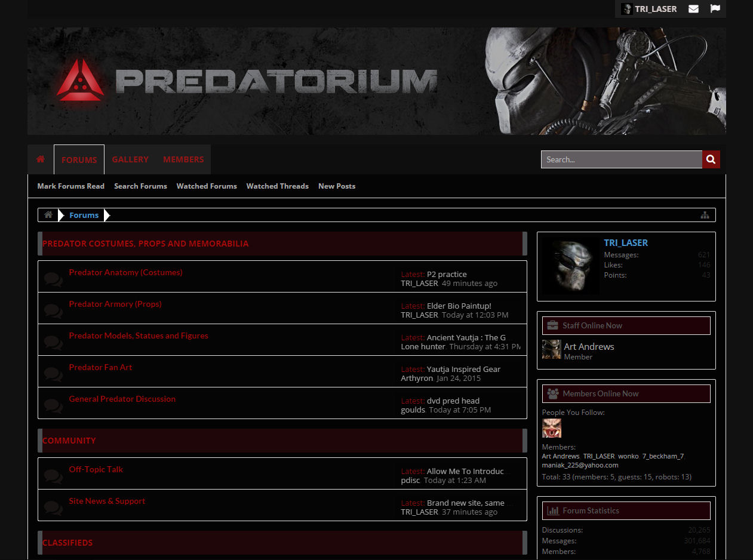Switch to the Members tab
This screenshot has height=560, width=753.
pyautogui.click(x=183, y=159)
